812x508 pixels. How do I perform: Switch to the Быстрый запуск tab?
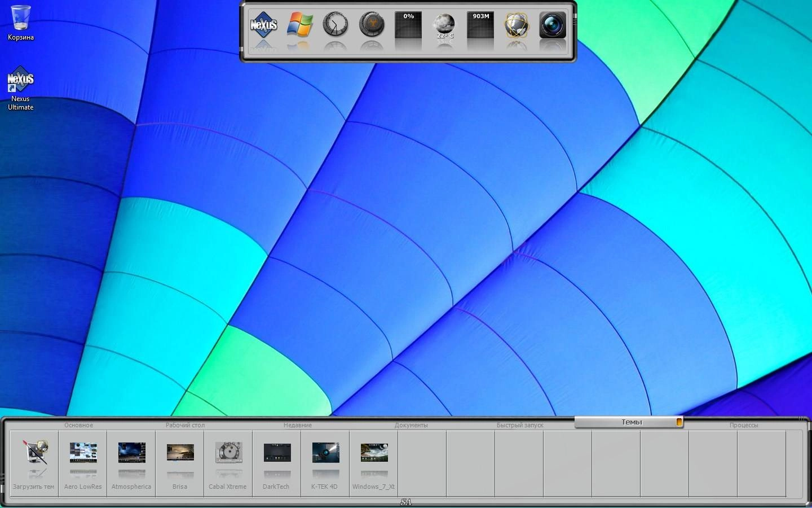(x=520, y=425)
